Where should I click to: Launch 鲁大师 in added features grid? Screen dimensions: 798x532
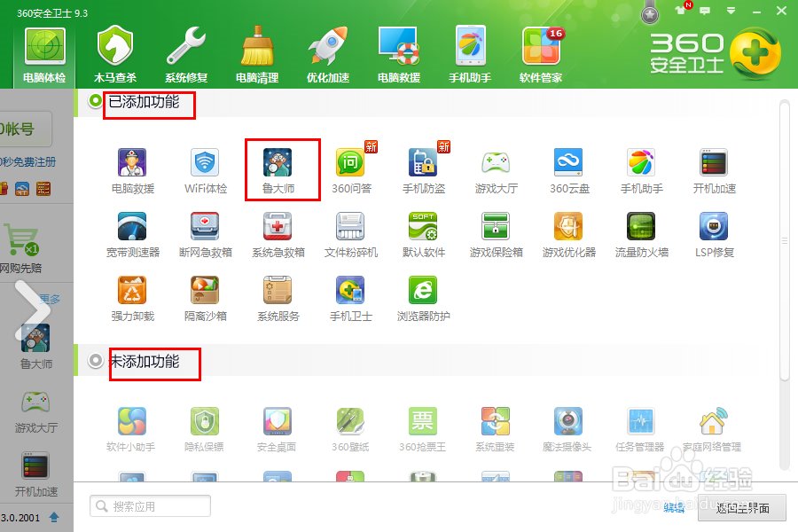coord(278,171)
